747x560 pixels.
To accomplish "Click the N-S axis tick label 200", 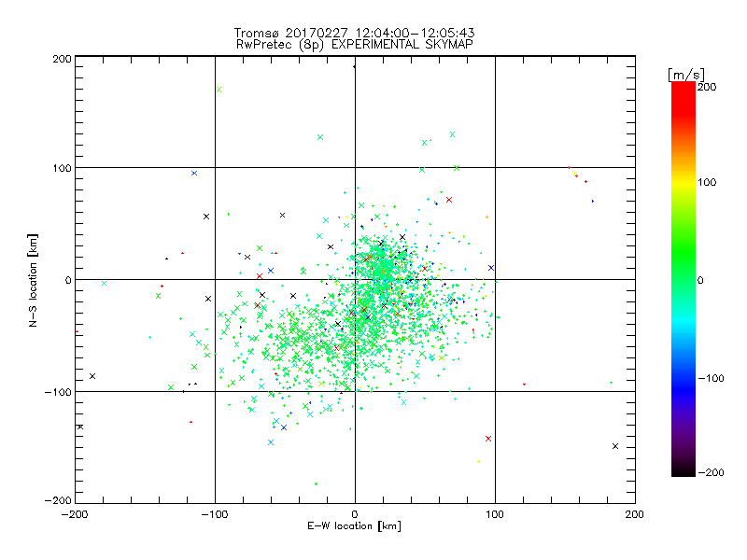I will [62, 59].
